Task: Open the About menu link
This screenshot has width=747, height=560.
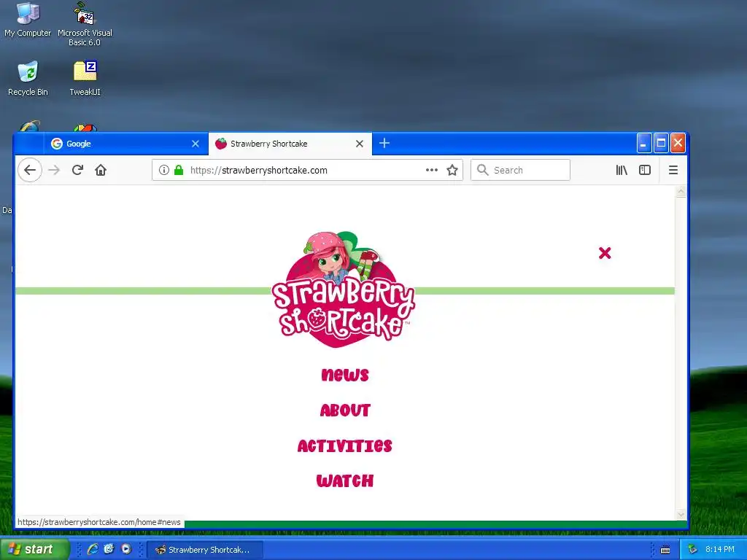Action: point(345,410)
